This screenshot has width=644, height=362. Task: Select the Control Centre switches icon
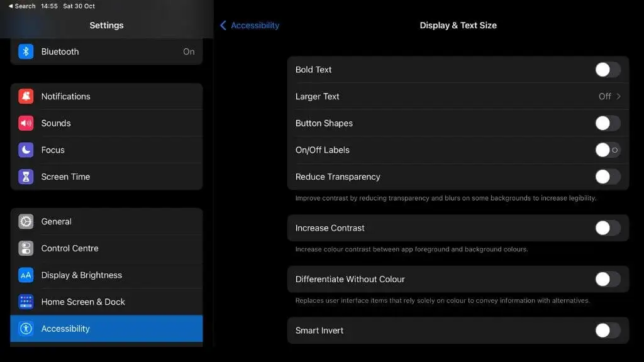(26, 248)
